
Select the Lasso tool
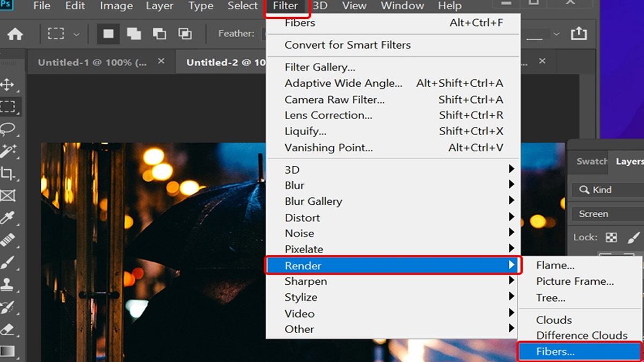(x=8, y=129)
